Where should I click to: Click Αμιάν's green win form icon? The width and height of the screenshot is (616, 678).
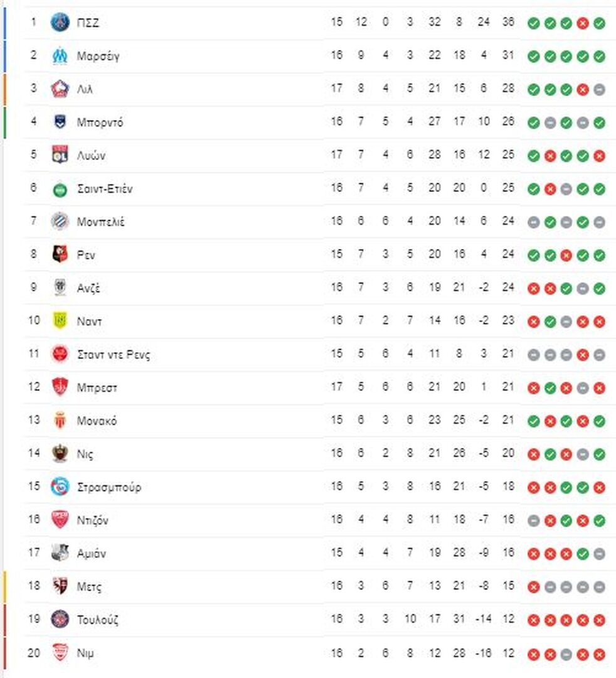[x=583, y=554]
